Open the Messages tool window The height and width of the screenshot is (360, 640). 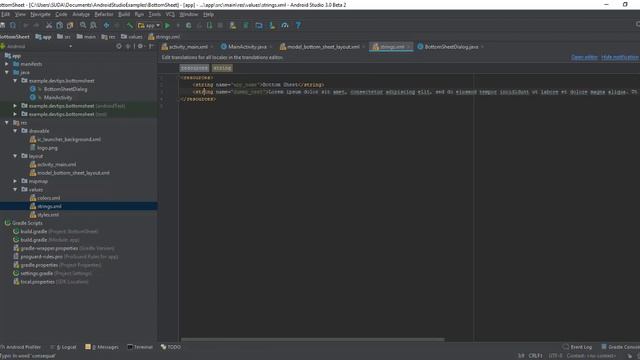tap(102, 347)
